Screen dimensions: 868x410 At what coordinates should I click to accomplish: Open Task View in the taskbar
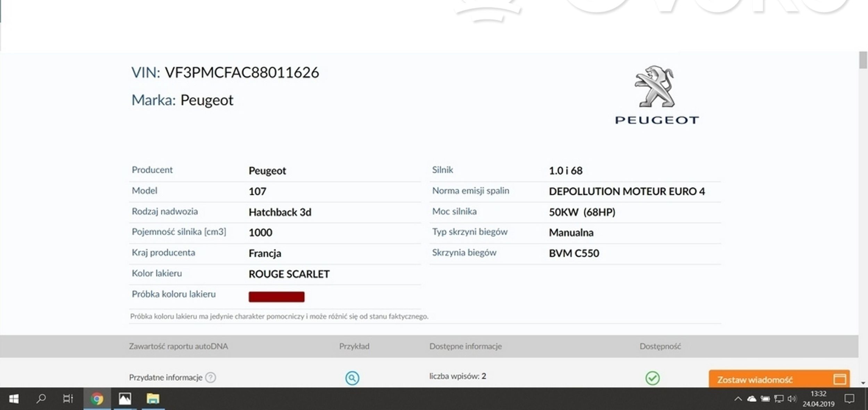pyautogui.click(x=68, y=399)
